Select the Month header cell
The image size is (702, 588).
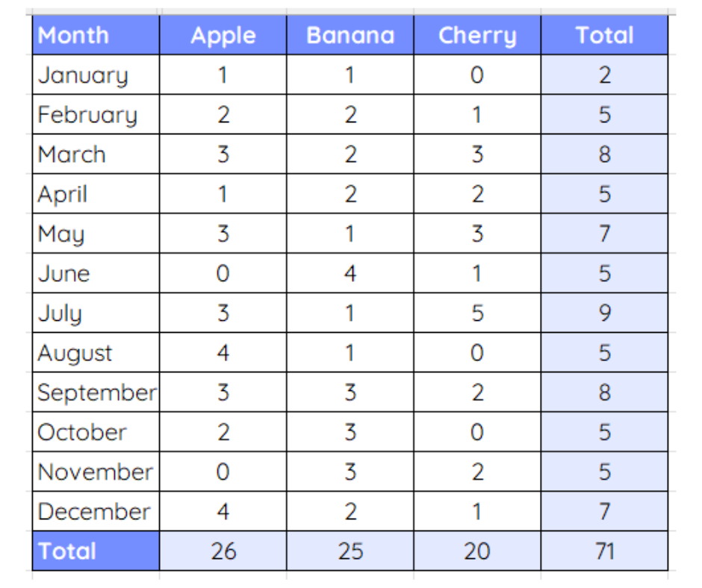point(96,35)
